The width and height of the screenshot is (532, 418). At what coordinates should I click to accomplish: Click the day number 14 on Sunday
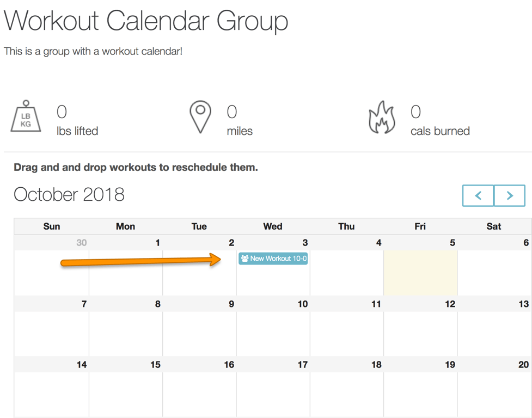(x=81, y=365)
